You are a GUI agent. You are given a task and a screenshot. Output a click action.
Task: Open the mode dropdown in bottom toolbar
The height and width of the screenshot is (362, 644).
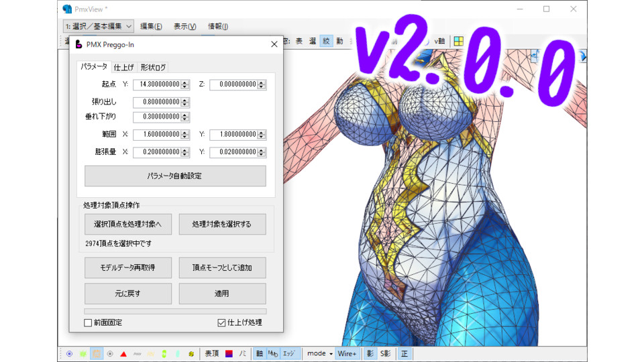[x=320, y=353]
